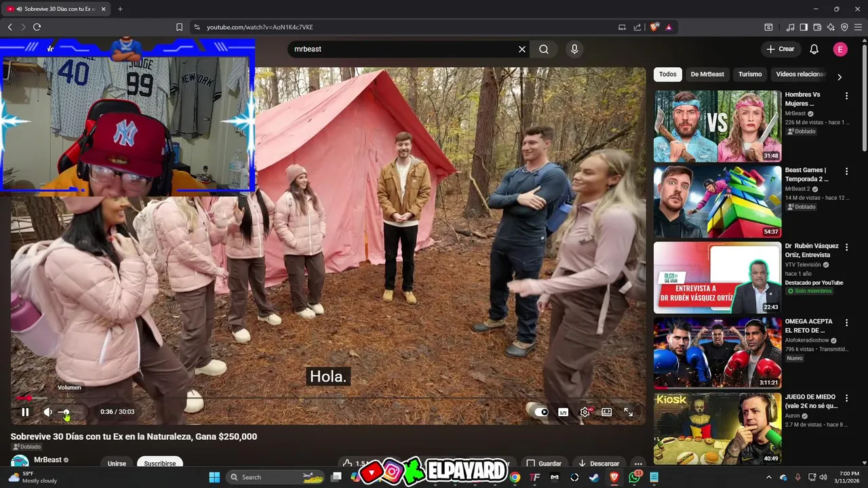
Task: Open Leo AI sparkle icon
Action: [831, 27]
